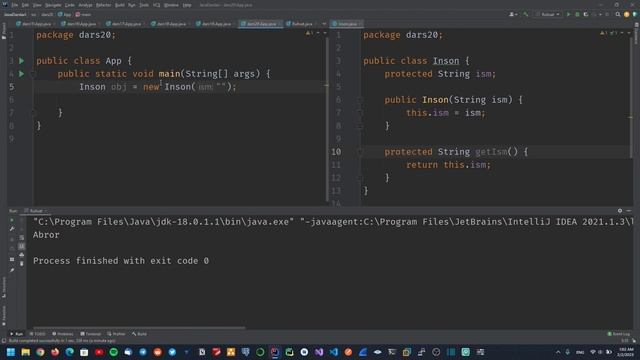
Task: Show the hidden editor tabs list chevron
Action: coord(324,24)
